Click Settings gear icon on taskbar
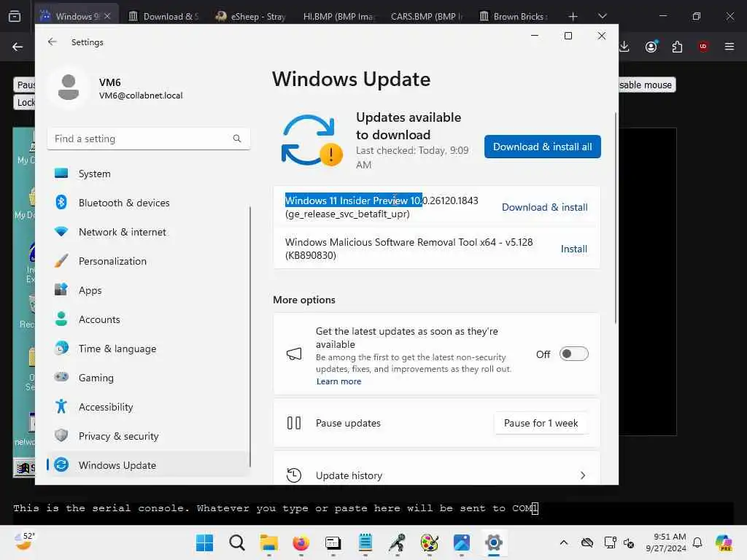The width and height of the screenshot is (747, 560). click(x=494, y=542)
